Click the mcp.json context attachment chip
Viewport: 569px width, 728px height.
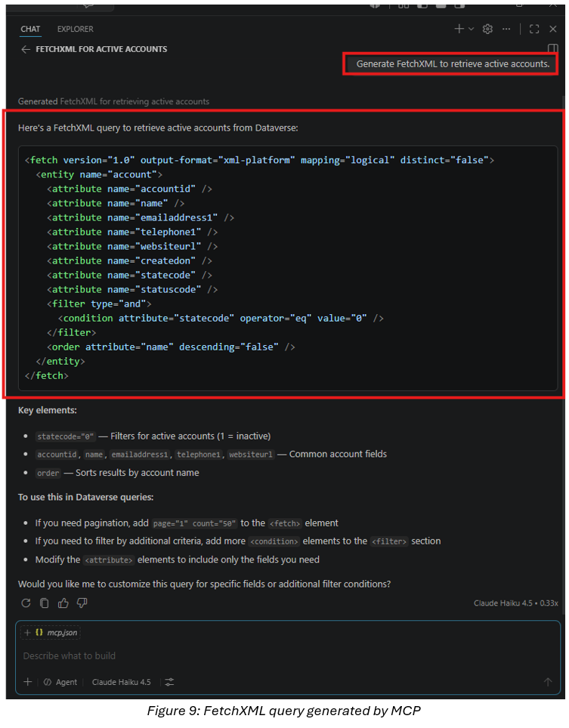pos(51,632)
